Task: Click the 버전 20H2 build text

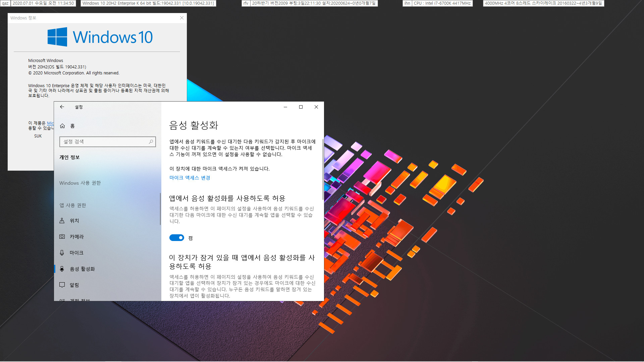Action: click(x=57, y=67)
